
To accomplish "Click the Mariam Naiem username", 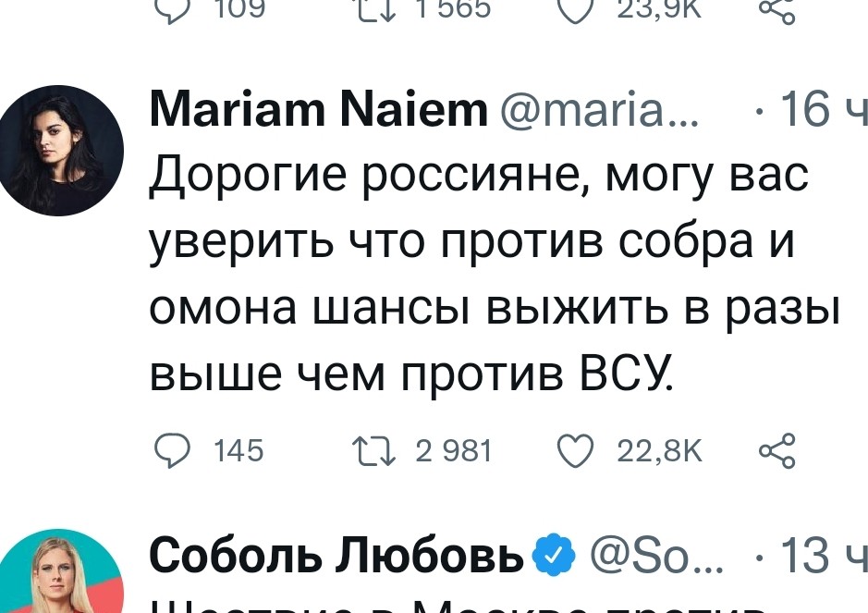I will pos(317,108).
